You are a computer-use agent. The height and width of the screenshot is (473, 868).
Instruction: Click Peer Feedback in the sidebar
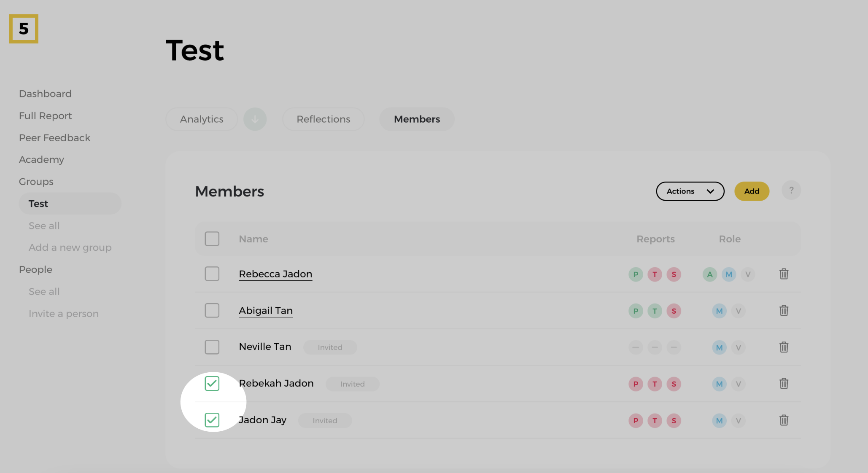click(54, 138)
